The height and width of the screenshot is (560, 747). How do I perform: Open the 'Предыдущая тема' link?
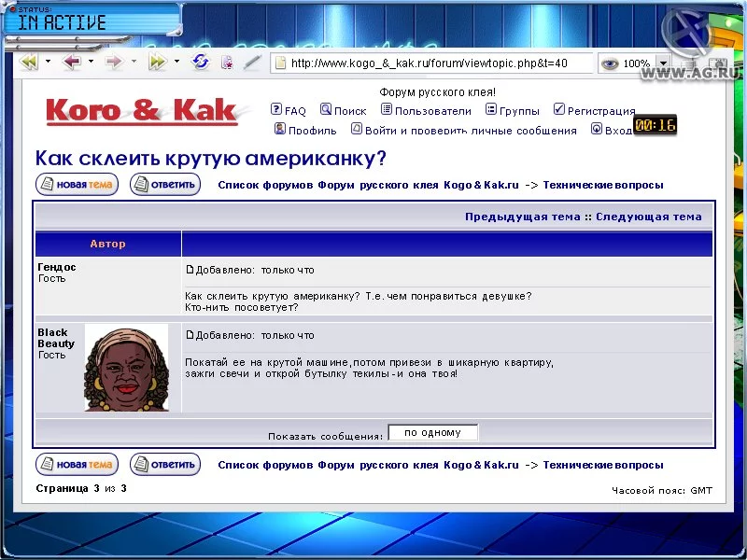(x=523, y=217)
